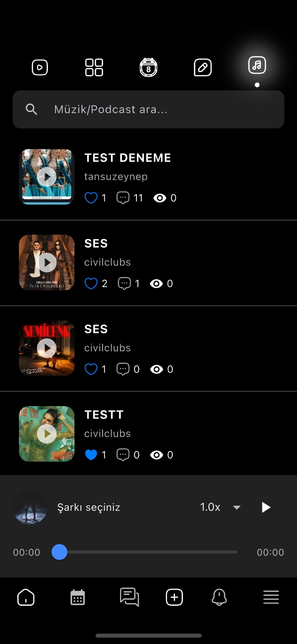Play the TESTT track thumbnail
Screen dimensions: 297x644
(47, 433)
